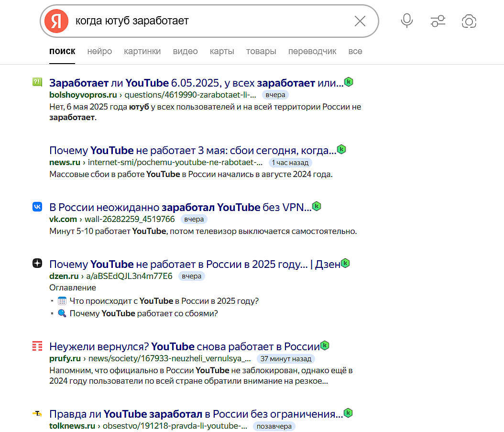Open the dzen.ru domain link
Screen dimensions: 504x432
click(64, 277)
